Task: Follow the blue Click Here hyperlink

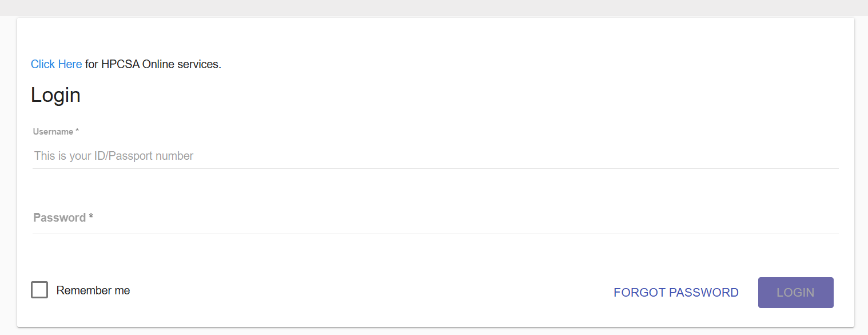Action: 56,64
